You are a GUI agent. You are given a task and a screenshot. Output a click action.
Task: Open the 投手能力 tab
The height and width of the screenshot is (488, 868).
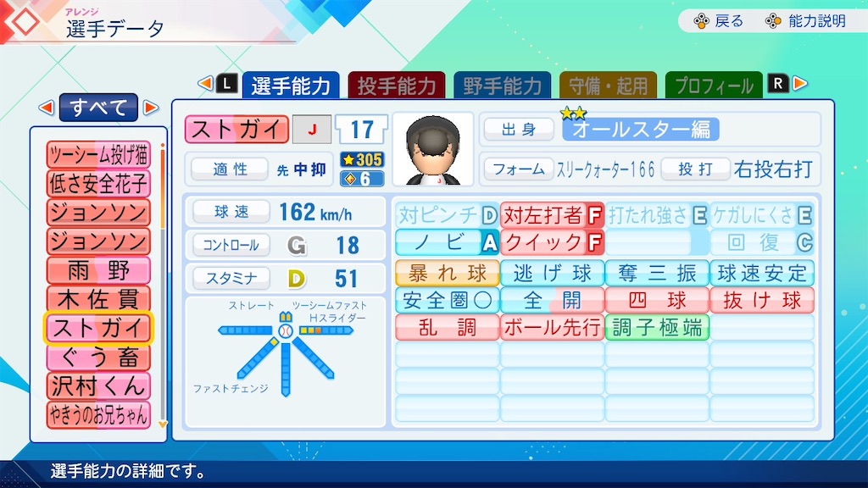397,86
